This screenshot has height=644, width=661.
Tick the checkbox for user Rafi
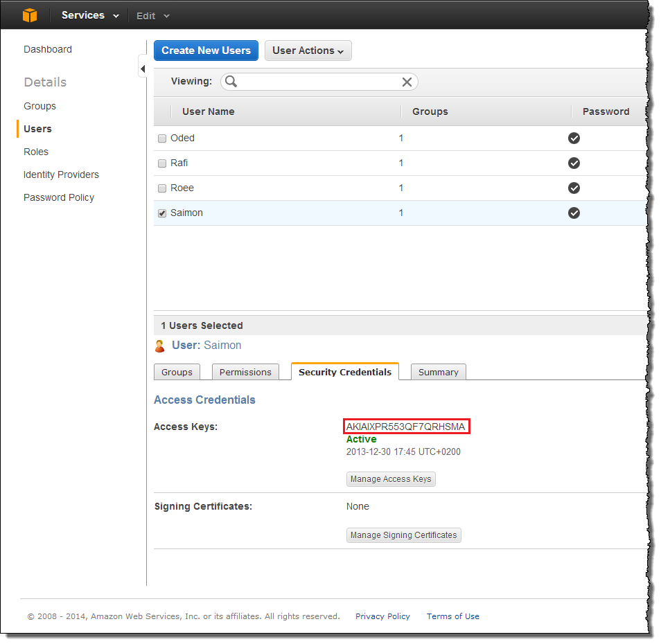(x=162, y=163)
